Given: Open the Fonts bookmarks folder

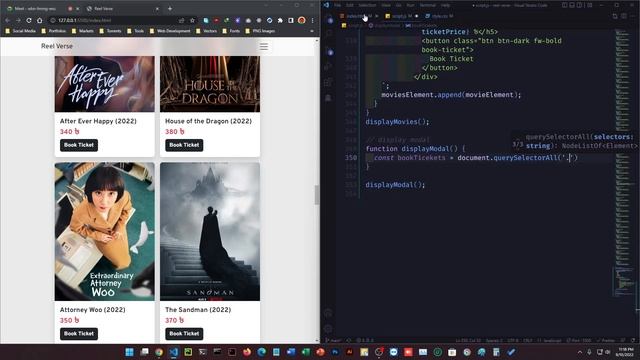Looking at the screenshot, I should 231,31.
